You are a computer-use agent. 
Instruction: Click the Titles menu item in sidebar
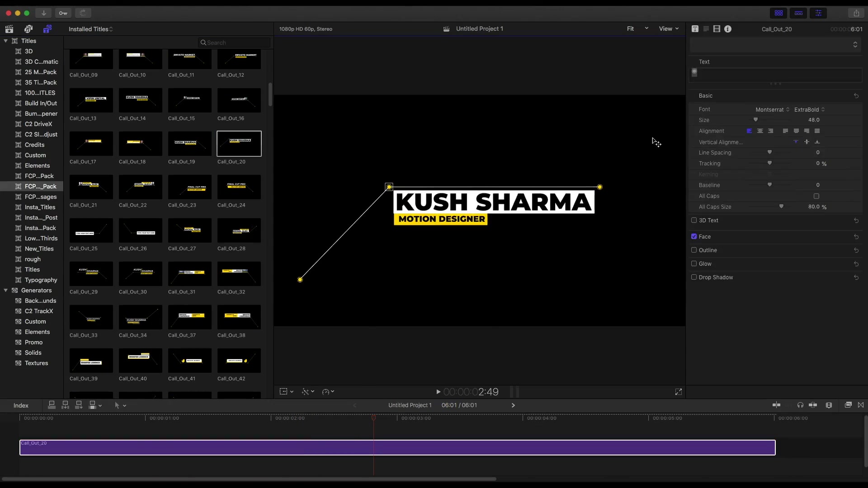coord(28,41)
